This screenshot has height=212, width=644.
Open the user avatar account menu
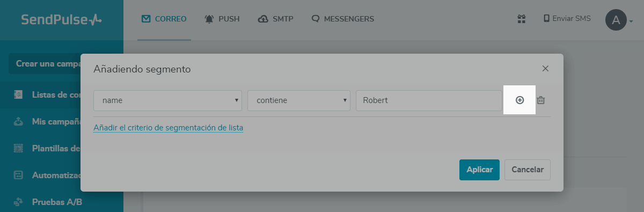[x=616, y=20]
